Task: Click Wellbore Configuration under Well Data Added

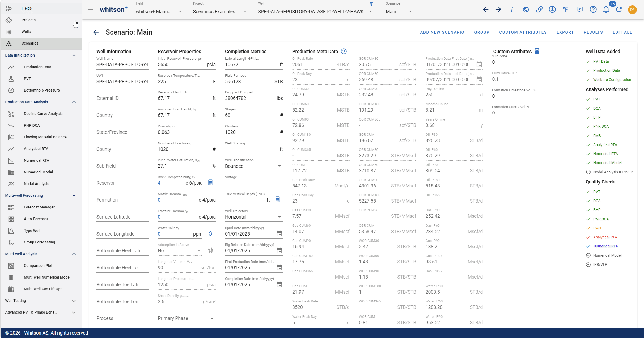Action: [612, 80]
